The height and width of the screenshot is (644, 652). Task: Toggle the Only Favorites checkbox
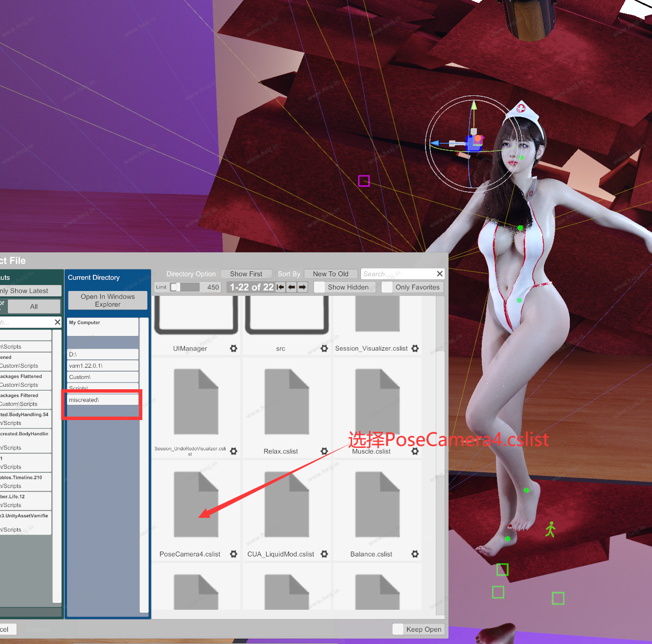click(x=387, y=287)
